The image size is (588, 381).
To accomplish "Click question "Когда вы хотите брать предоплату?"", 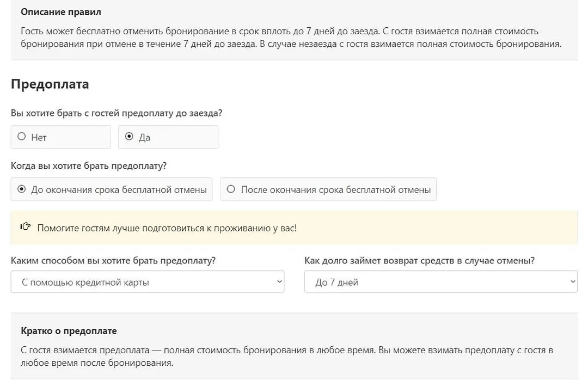I will [x=89, y=166].
